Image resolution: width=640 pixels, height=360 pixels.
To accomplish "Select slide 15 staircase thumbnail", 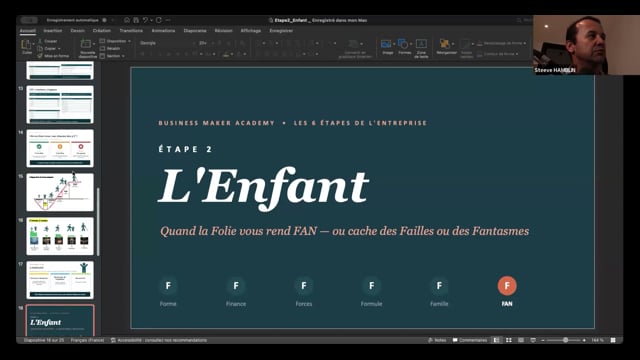I will point(60,192).
